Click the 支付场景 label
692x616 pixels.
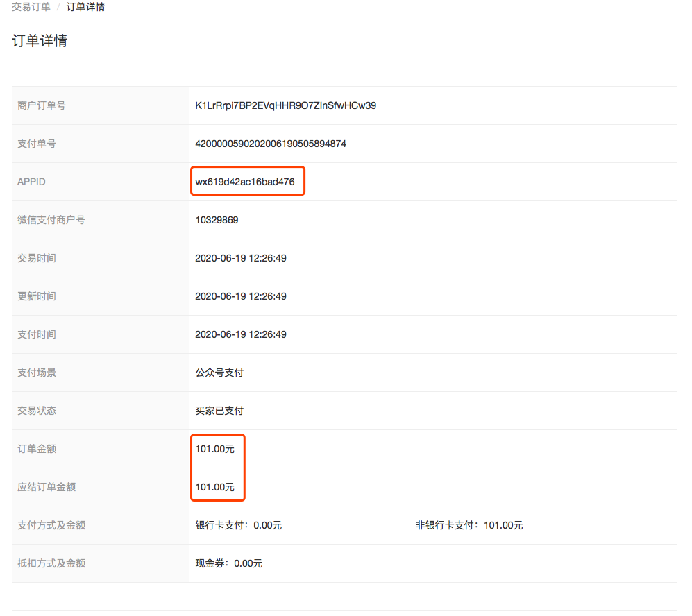37,373
